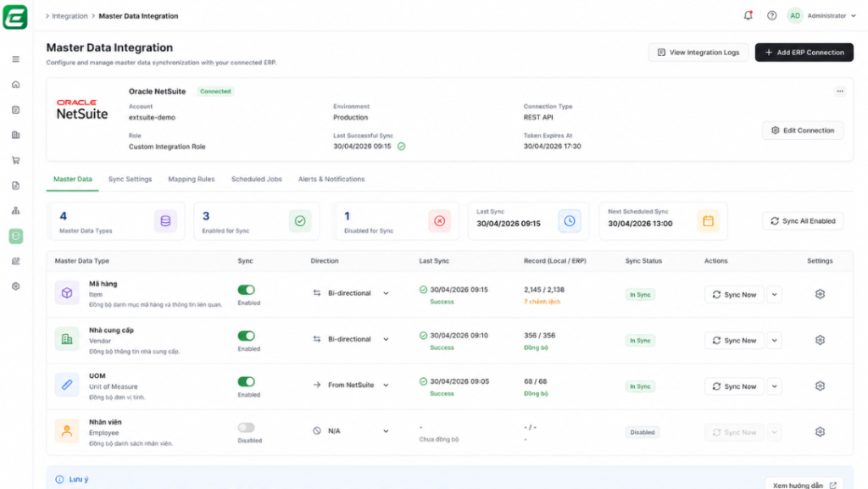Click Sync Now for Nhà cung cấp
Image resolution: width=868 pixels, height=489 pixels.
(x=734, y=340)
